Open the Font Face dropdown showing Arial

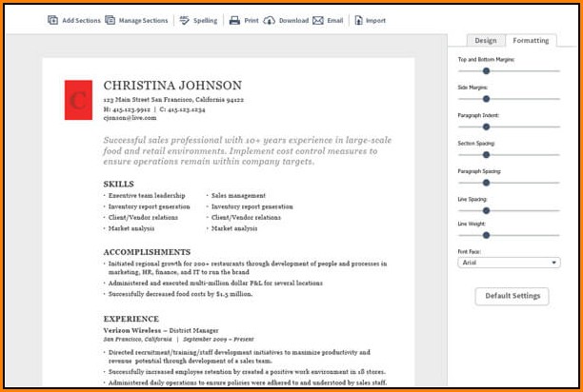(509, 263)
